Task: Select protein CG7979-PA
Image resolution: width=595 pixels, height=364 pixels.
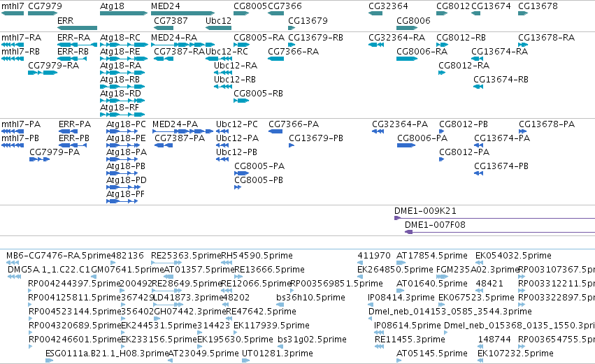Action: point(55,152)
